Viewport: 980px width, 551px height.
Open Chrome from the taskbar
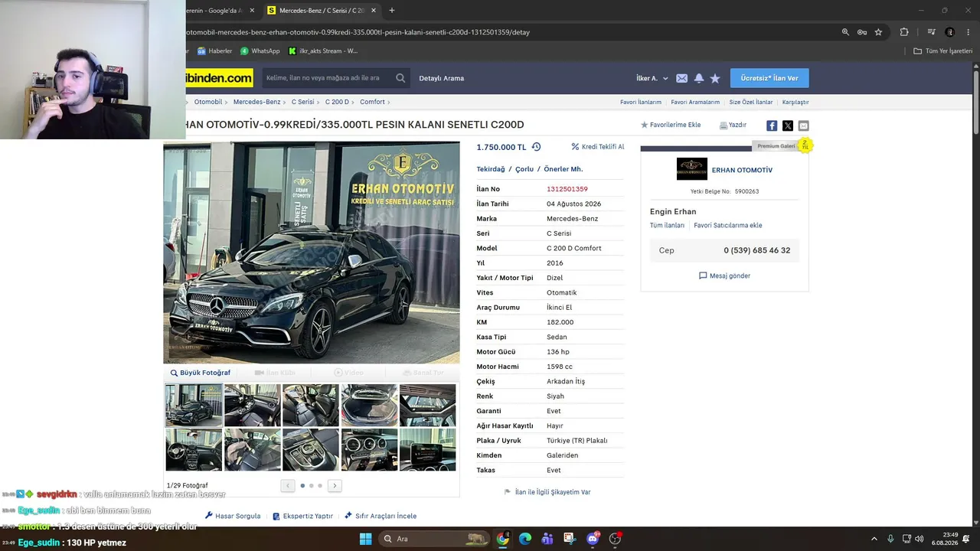(x=502, y=539)
